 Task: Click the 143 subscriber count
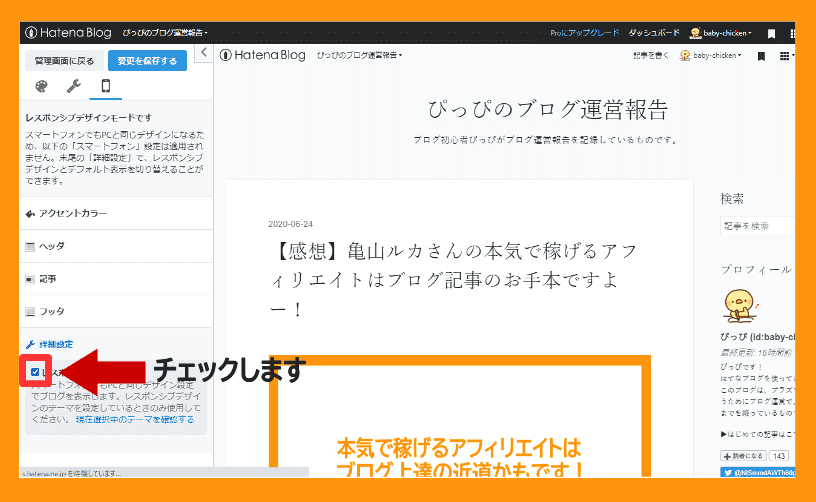[779, 456]
